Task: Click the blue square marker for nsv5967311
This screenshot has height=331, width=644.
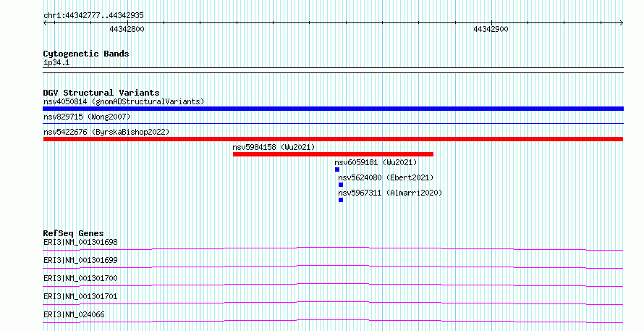Action: click(341, 200)
